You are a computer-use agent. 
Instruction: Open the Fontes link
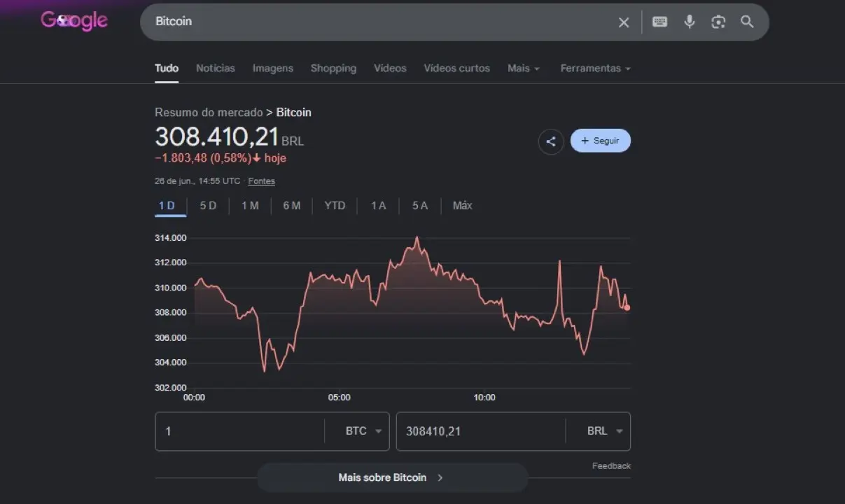pos(262,181)
